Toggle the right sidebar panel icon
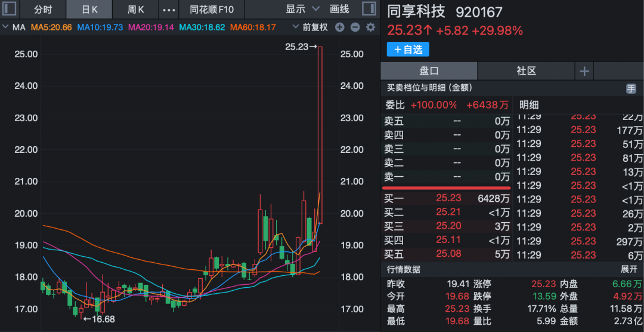The height and width of the screenshot is (332, 644). 369,9
